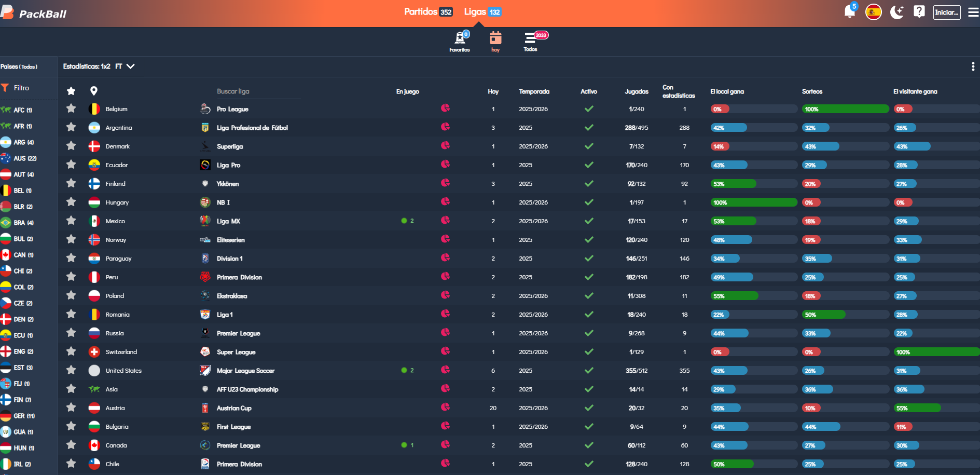The image size is (980, 475).
Task: Star the Finland Ykkönen row
Action: pyautogui.click(x=71, y=183)
